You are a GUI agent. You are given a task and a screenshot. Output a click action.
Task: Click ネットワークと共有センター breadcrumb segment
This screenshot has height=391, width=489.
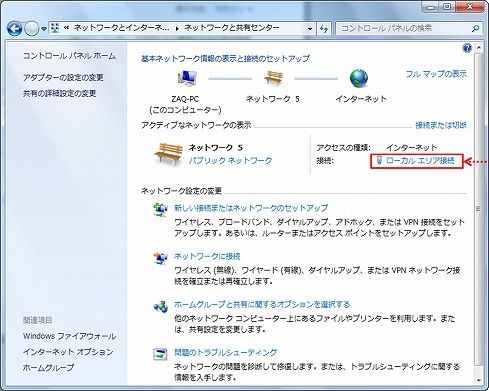[x=232, y=28]
